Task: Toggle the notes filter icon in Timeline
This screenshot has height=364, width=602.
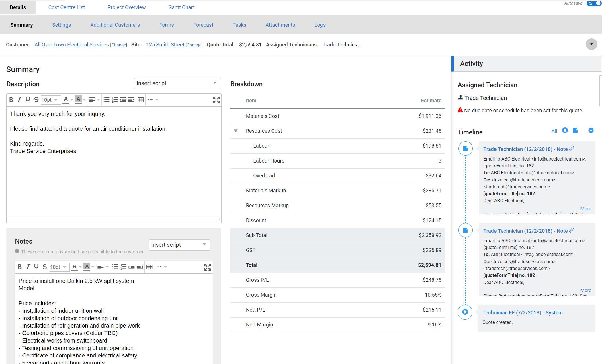Action: [575, 130]
